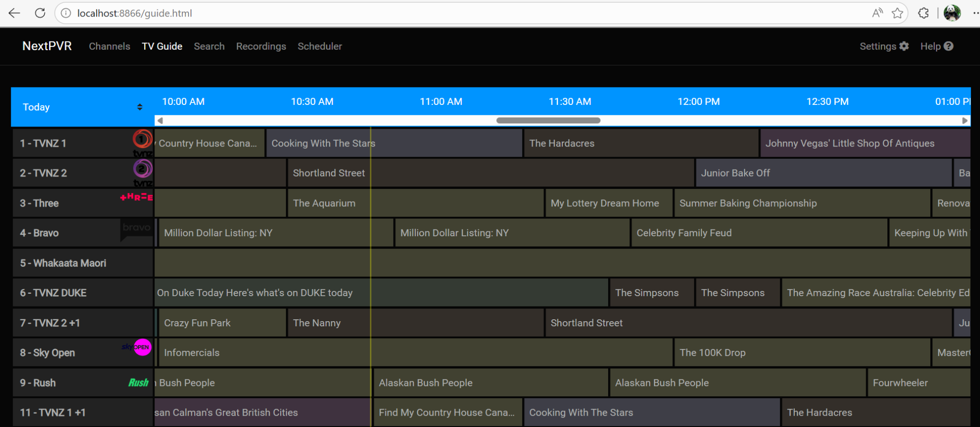Open the Today date selector
Image resolution: width=980 pixels, height=427 pixels.
[36, 107]
